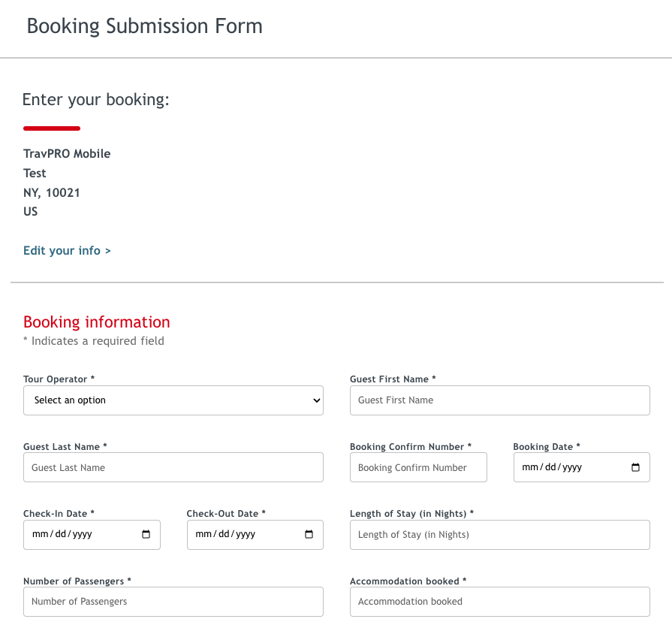Open the Booking Date calendar picker icon
Viewport: 672px width, 628px height.
[636, 467]
